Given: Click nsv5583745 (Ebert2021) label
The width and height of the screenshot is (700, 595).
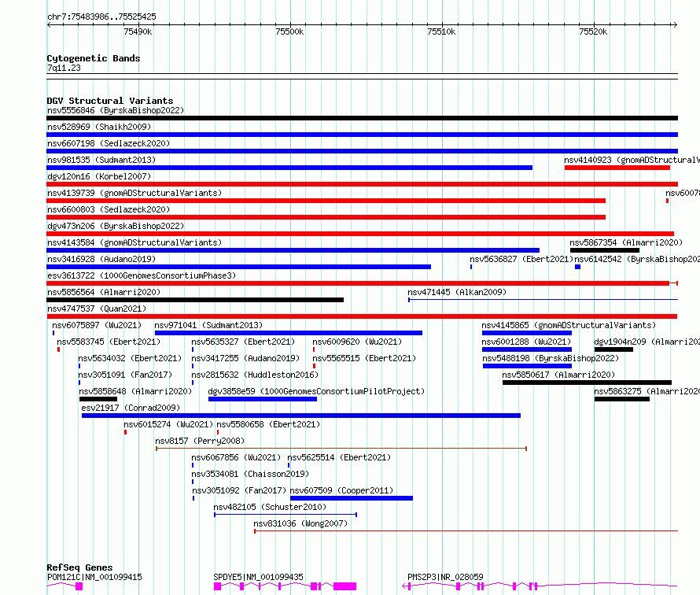Looking at the screenshot, I should pos(109,342).
